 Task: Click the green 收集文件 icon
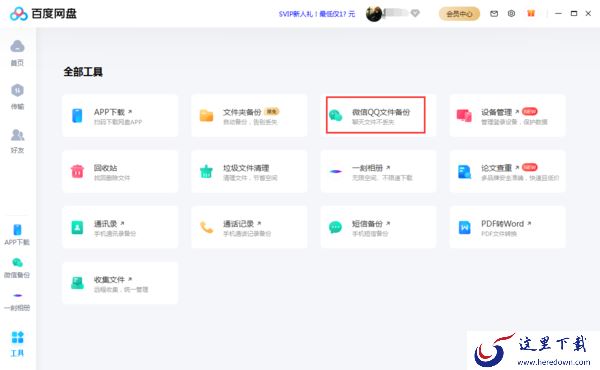[x=77, y=283]
